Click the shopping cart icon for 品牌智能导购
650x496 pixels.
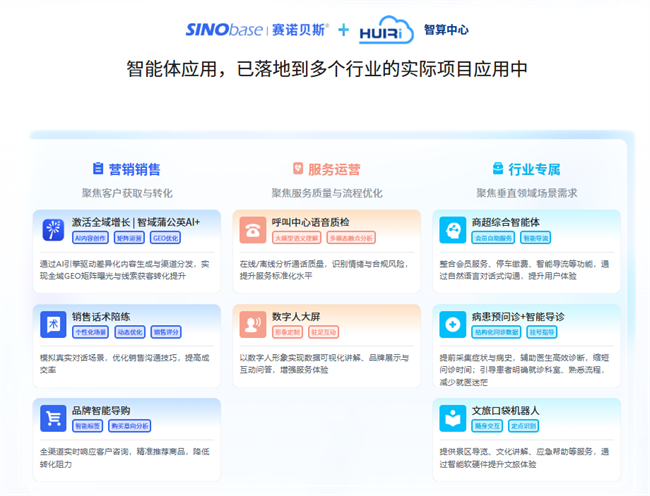(52, 418)
